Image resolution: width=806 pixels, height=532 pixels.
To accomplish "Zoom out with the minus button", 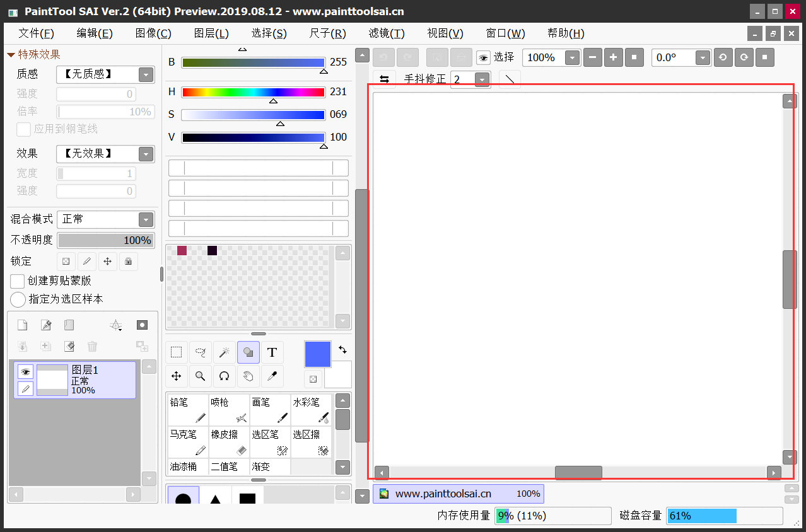I will (592, 57).
